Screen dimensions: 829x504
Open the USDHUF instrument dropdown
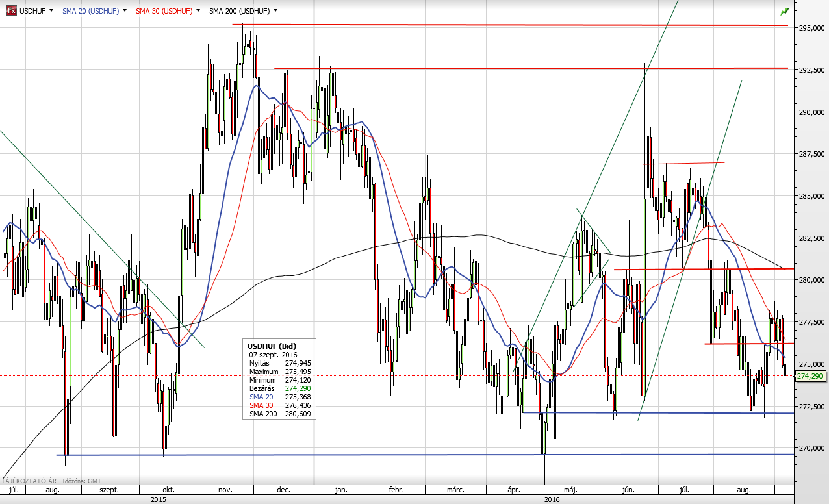50,11
